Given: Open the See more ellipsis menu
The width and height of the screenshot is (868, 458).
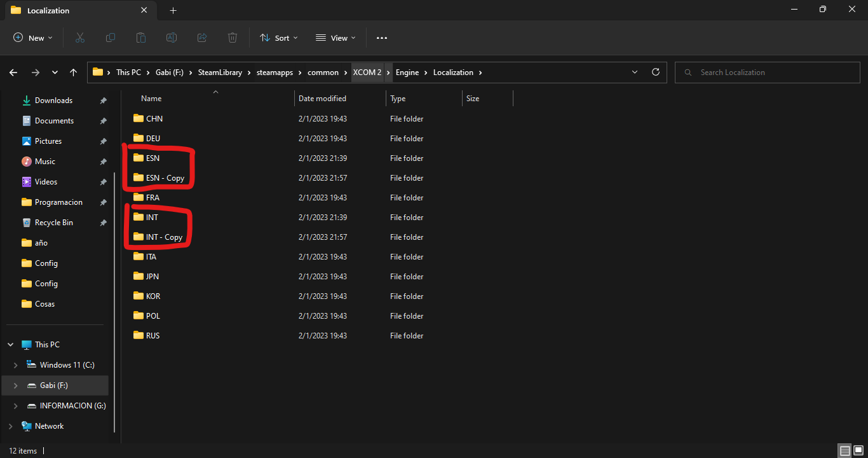Looking at the screenshot, I should (x=382, y=38).
